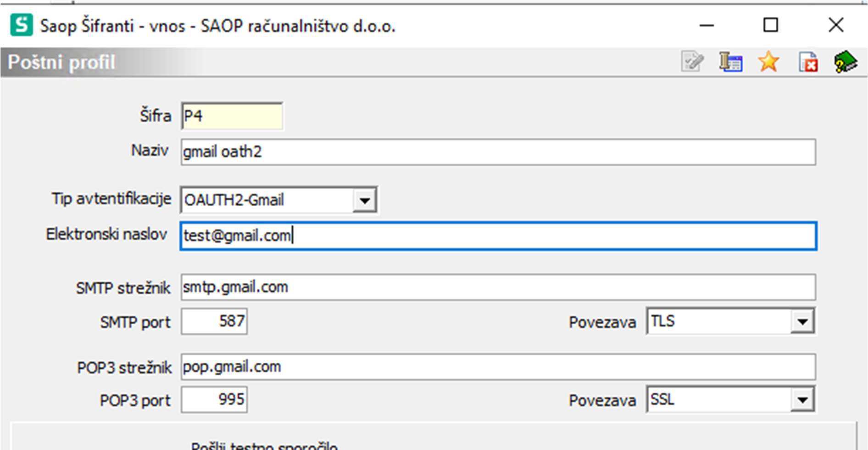Click the "Tip avtentifikacije" label

click(111, 199)
